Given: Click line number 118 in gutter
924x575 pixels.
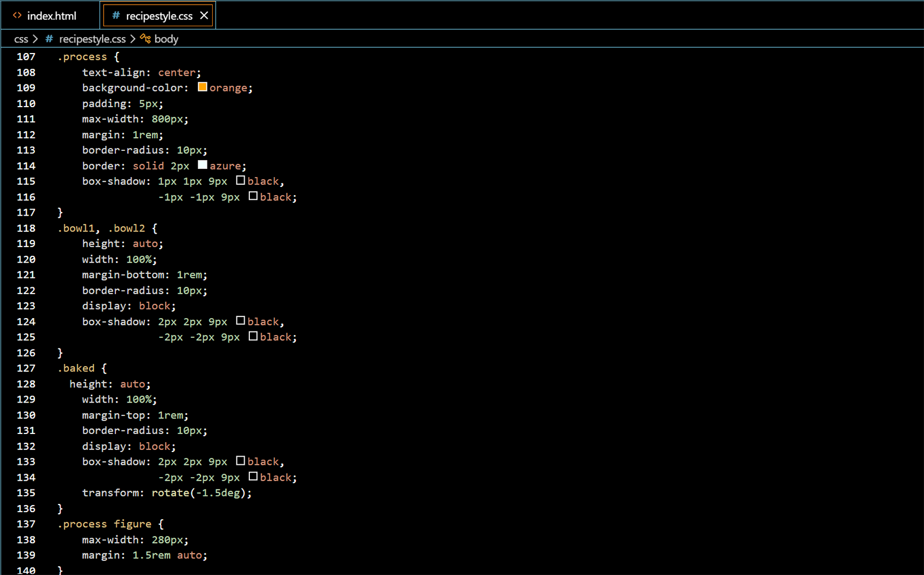Looking at the screenshot, I should 26,228.
